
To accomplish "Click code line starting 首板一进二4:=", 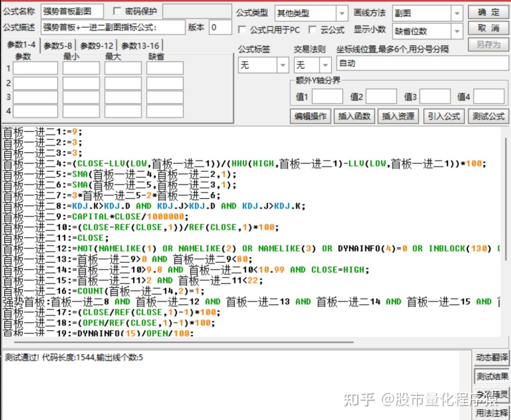I will click(244, 164).
